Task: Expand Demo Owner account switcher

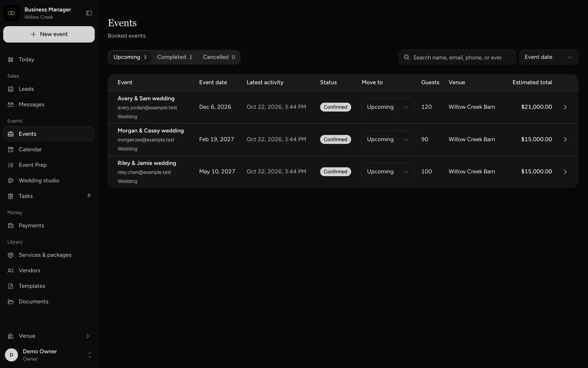Action: (x=90, y=355)
